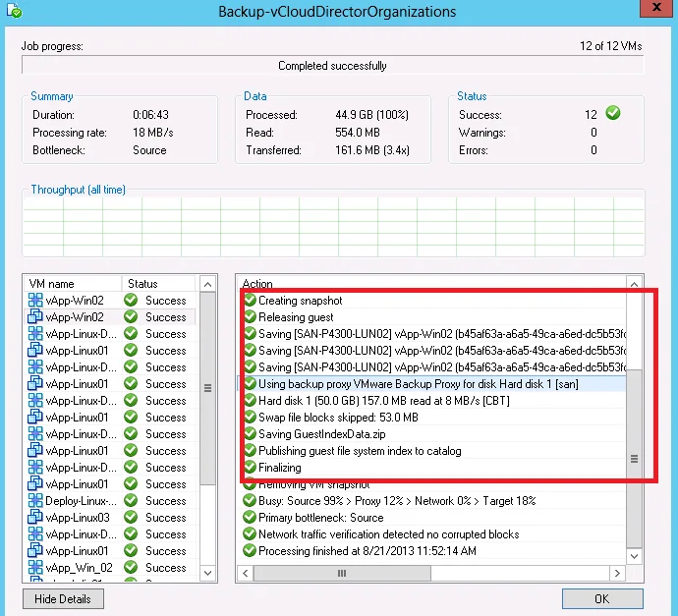Click the vApp_Win_02 vApp icon

tap(35, 567)
